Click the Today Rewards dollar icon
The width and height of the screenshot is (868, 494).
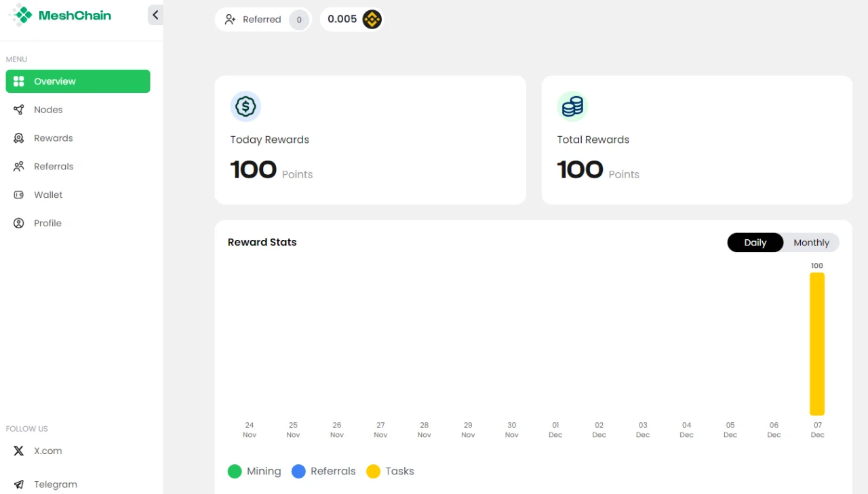pos(245,106)
